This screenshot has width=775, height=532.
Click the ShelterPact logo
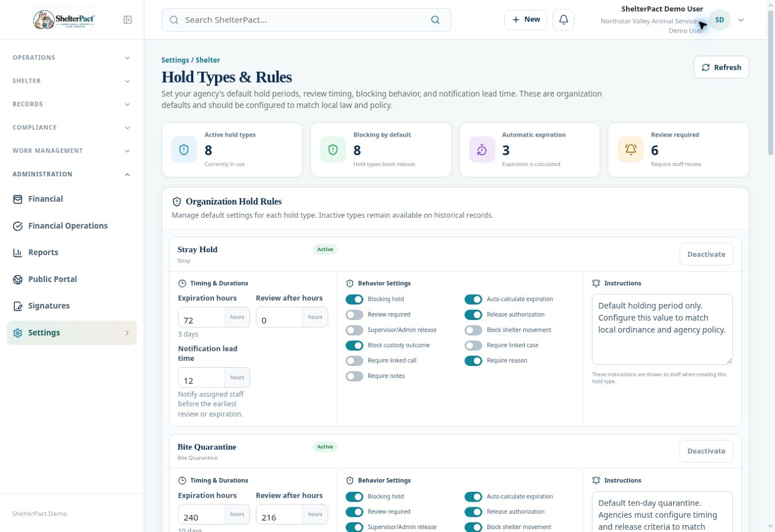click(x=64, y=20)
